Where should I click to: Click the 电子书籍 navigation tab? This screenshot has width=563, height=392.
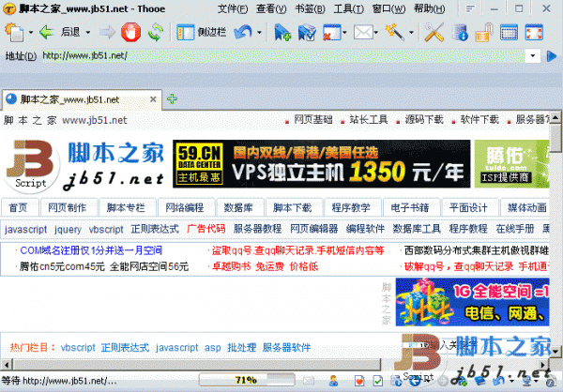coord(410,207)
